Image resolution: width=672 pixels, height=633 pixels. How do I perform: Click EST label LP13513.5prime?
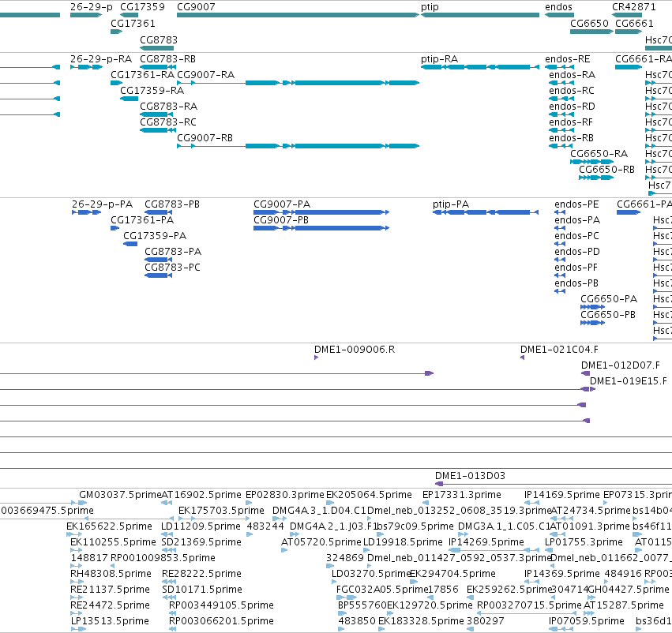coord(110,621)
